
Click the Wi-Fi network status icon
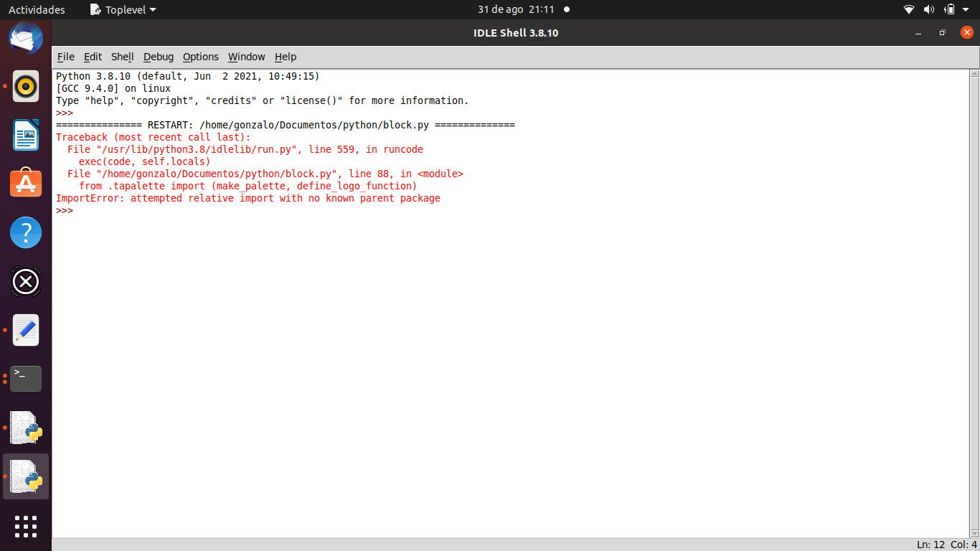coord(909,9)
